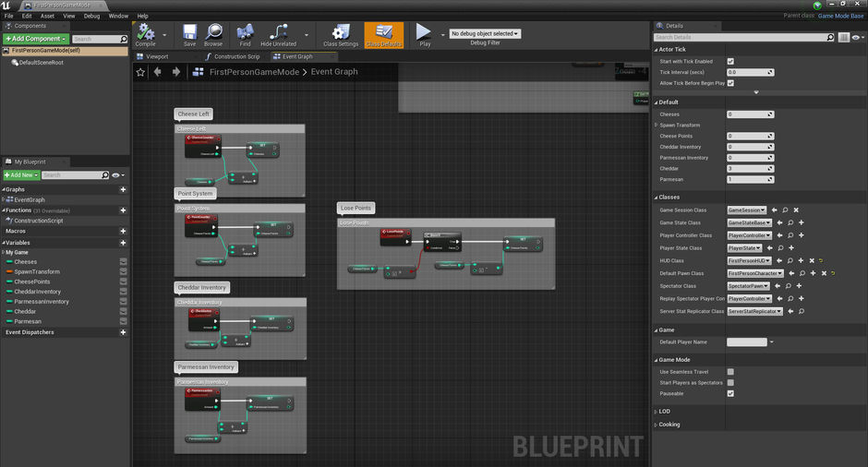Expand Spawn Transform property
The width and height of the screenshot is (868, 467).
tap(656, 125)
